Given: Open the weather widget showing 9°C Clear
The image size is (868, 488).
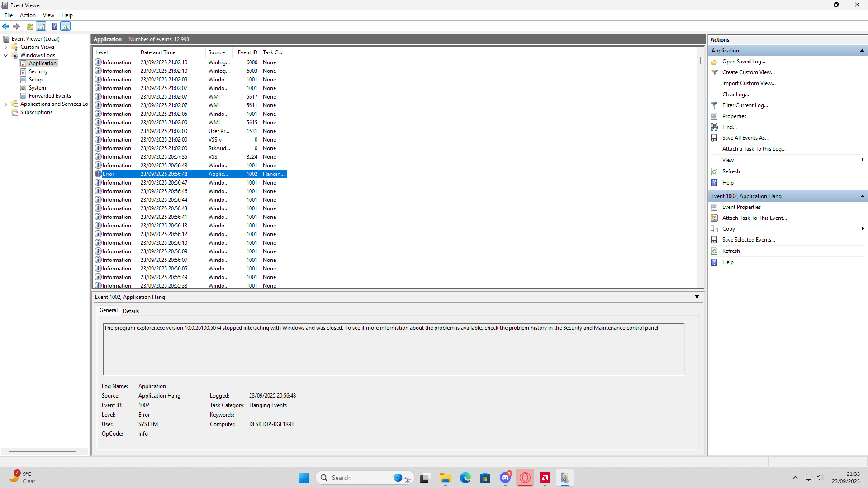Looking at the screenshot, I should coord(23,478).
